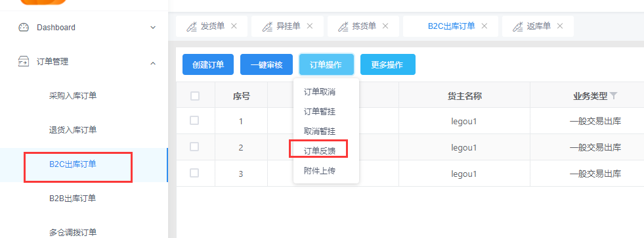Click the edit icon on 异挂单 tab
Image resolution: width=644 pixels, height=238 pixels.
coord(267,26)
